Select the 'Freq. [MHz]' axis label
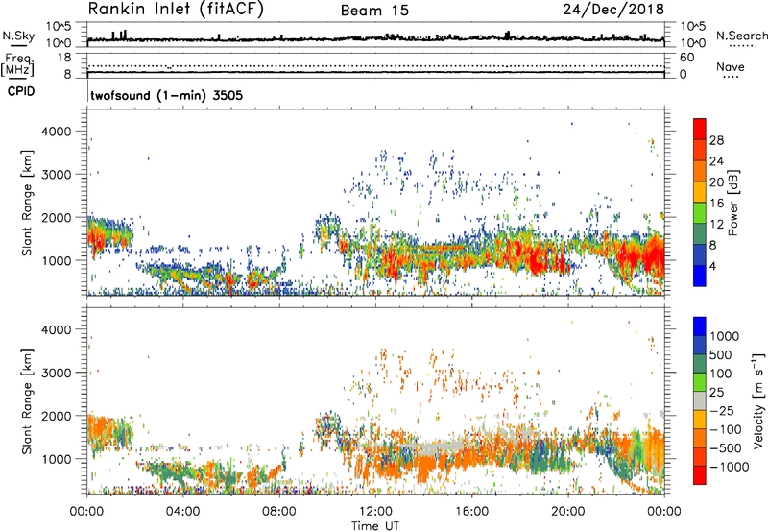768x532 pixels. 17,64
